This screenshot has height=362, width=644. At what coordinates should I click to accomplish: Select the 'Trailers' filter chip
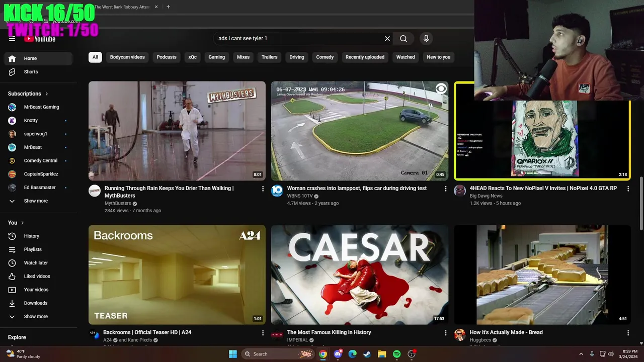[x=270, y=57]
